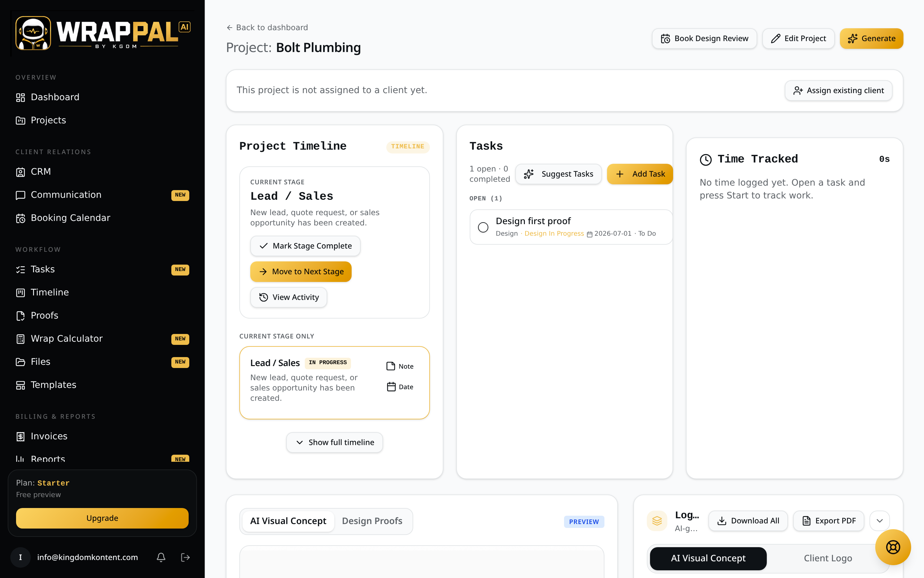Click Export PDF button

click(x=828, y=521)
